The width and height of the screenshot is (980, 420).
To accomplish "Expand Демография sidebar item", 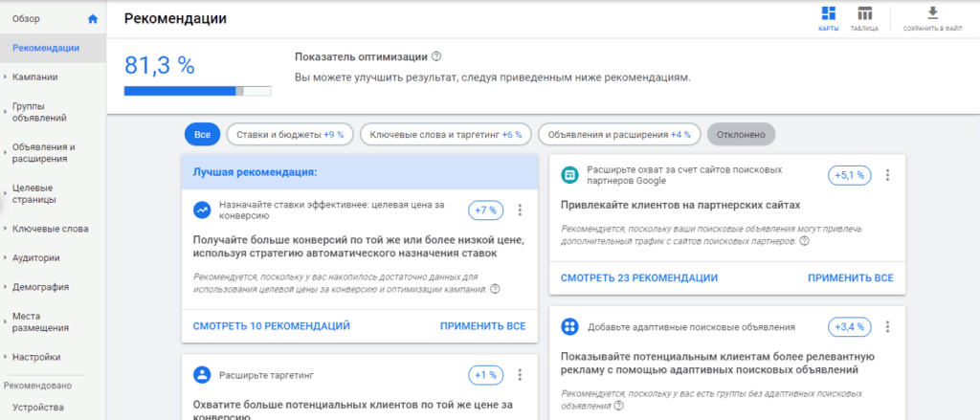I will coord(5,288).
